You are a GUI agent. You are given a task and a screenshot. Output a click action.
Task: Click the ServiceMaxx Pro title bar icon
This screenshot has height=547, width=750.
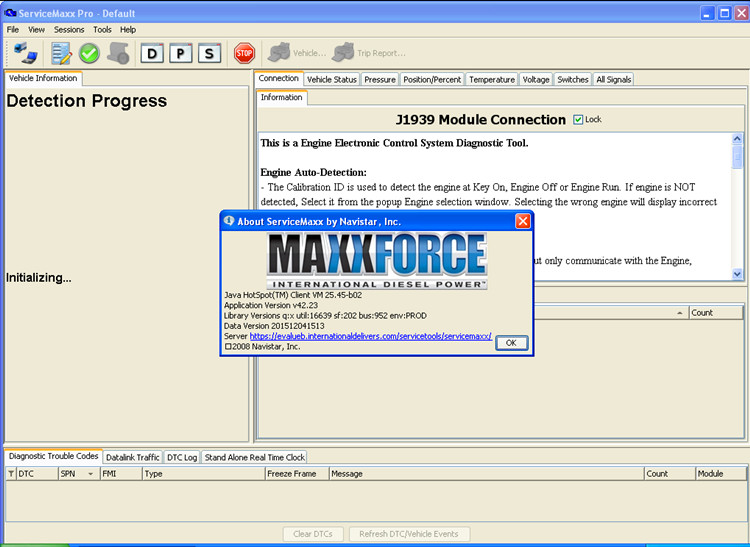click(10, 13)
